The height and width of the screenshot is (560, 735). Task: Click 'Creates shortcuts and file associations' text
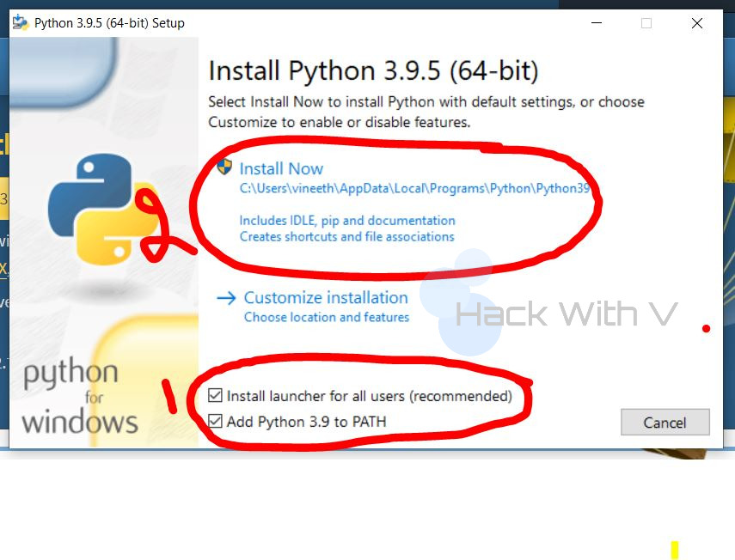[x=347, y=236]
